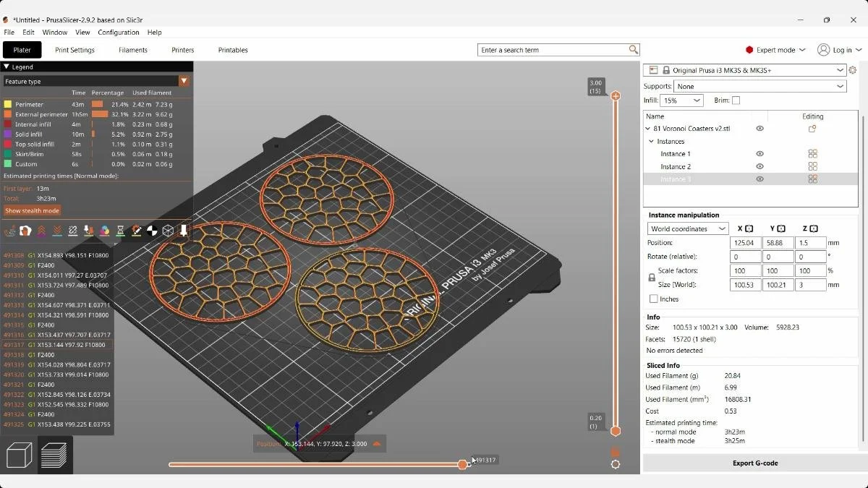Image resolution: width=868 pixels, height=488 pixels.
Task: Open the Configuration menu
Action: coord(119,33)
